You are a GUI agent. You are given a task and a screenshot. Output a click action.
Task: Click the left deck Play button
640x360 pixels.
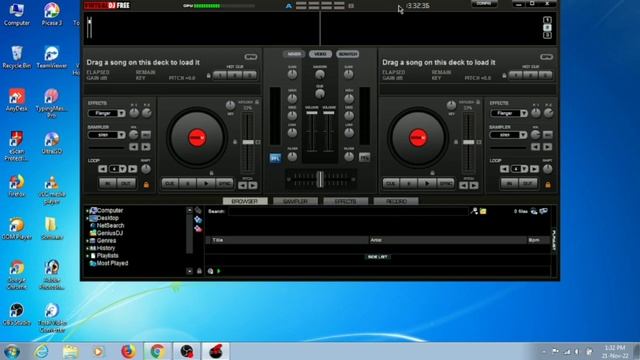coord(206,184)
